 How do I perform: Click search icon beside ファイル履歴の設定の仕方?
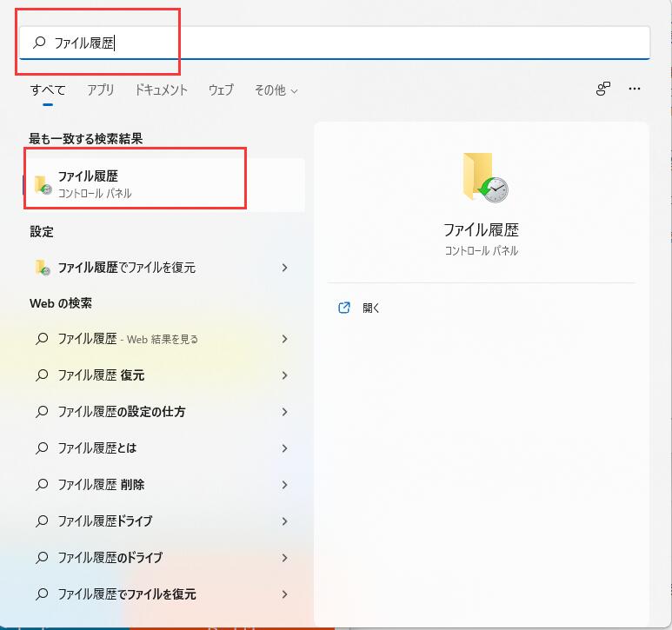(x=42, y=412)
